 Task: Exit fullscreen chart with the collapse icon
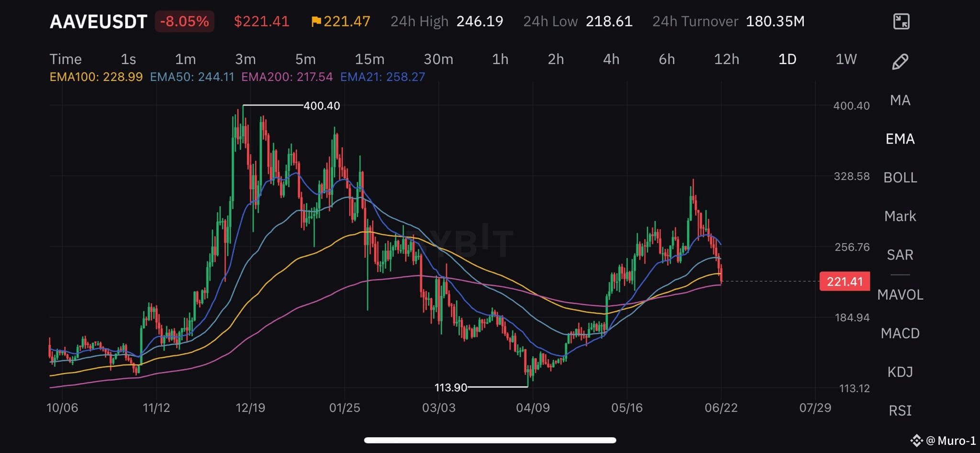pyautogui.click(x=901, y=22)
